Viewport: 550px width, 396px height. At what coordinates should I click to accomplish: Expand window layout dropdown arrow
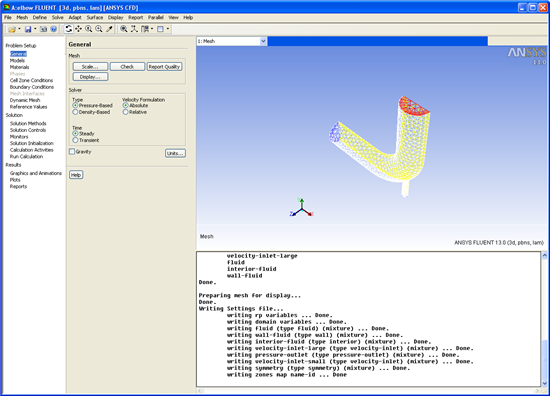168,29
